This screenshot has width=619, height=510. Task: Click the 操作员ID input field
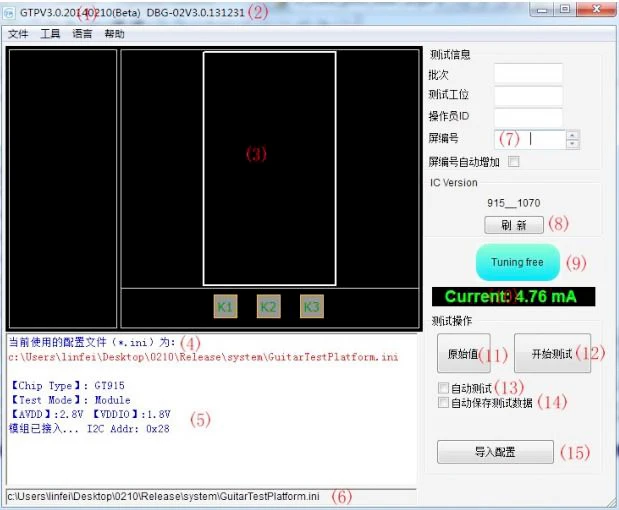click(x=528, y=118)
